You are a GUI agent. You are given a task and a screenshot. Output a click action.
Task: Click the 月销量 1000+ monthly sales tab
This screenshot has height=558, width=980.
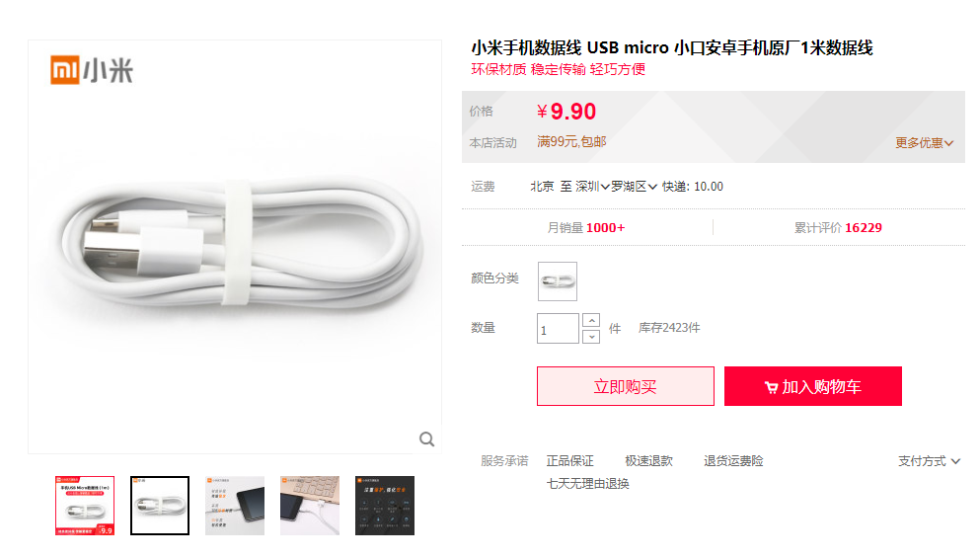click(x=586, y=228)
